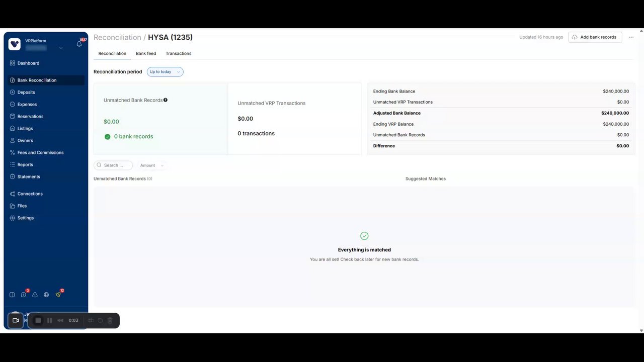
Task: Open Deposits from the sidebar
Action: tap(26, 93)
